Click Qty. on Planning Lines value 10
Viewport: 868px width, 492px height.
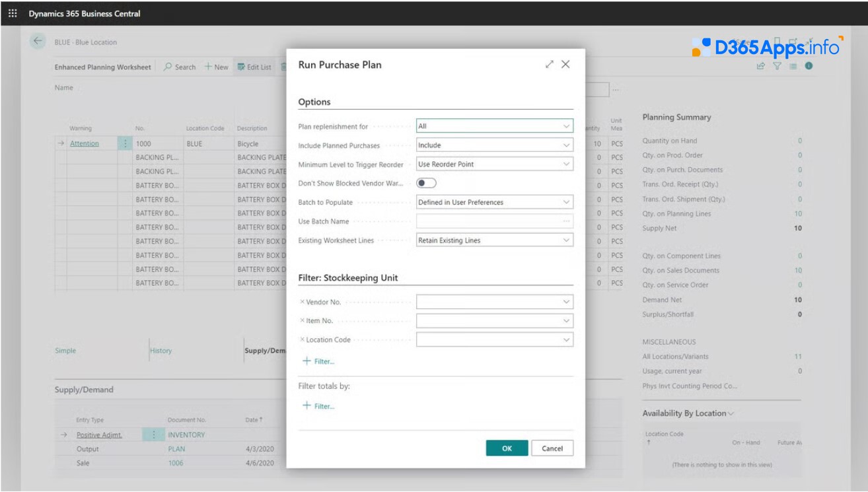tap(798, 213)
